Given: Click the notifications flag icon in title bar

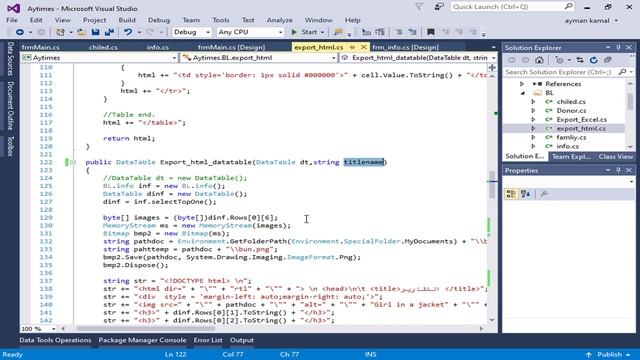Looking at the screenshot, I should point(419,7).
